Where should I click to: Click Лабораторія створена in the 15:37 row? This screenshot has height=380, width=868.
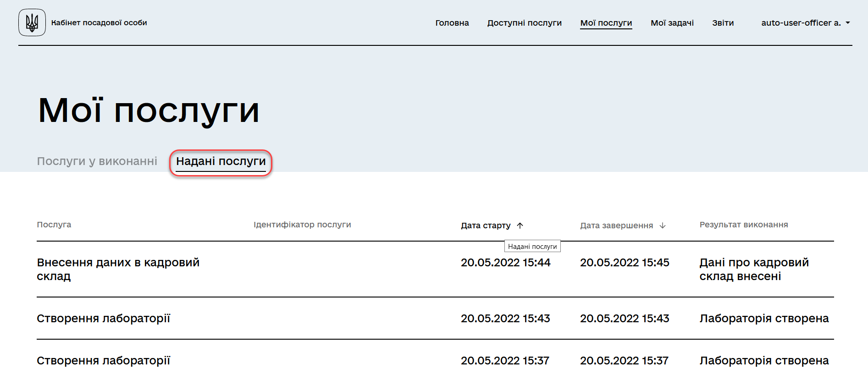[764, 361]
